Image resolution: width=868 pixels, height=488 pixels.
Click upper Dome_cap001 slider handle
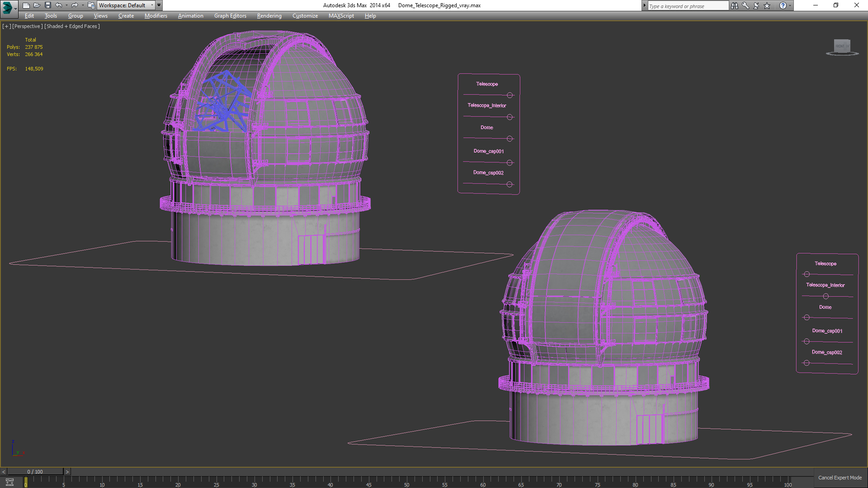[509, 163]
